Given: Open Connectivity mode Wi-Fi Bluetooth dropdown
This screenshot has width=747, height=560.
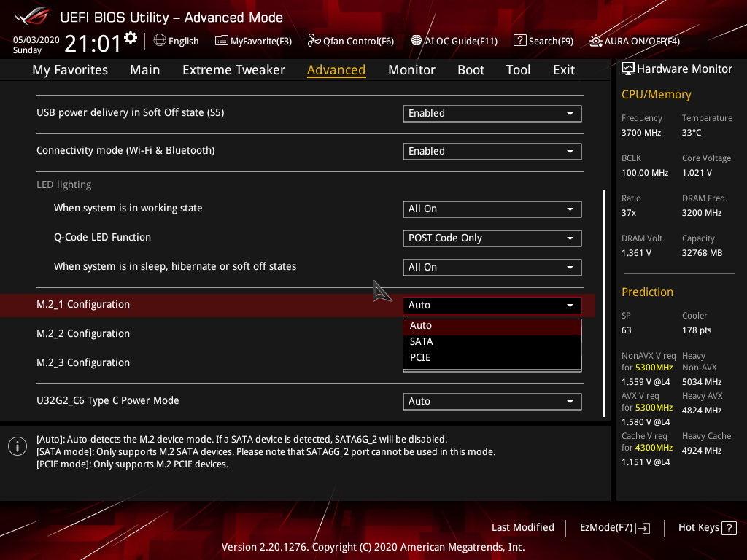Looking at the screenshot, I should (x=492, y=152).
